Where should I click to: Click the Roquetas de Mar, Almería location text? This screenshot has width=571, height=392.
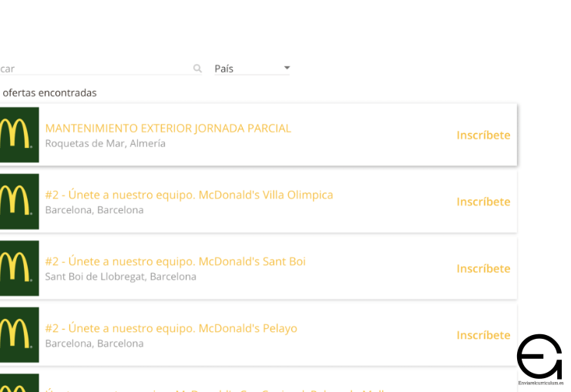click(x=105, y=143)
